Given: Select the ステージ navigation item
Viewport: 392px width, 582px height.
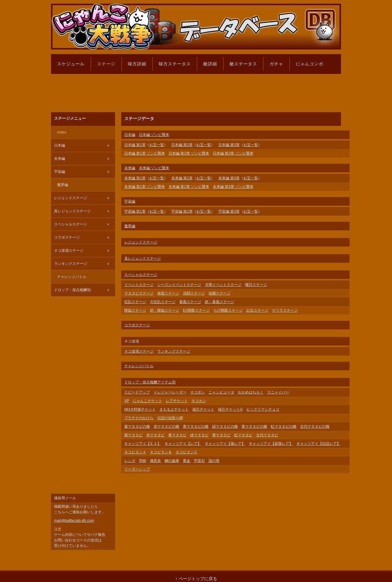Looking at the screenshot, I should point(106,64).
